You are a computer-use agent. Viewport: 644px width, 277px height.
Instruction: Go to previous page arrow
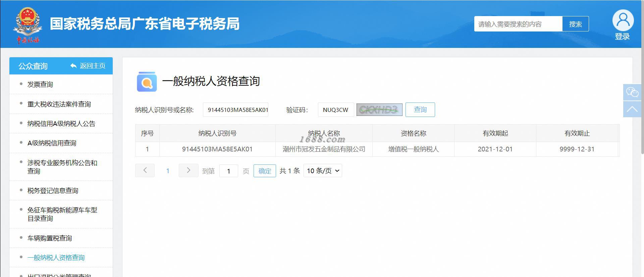[145, 170]
